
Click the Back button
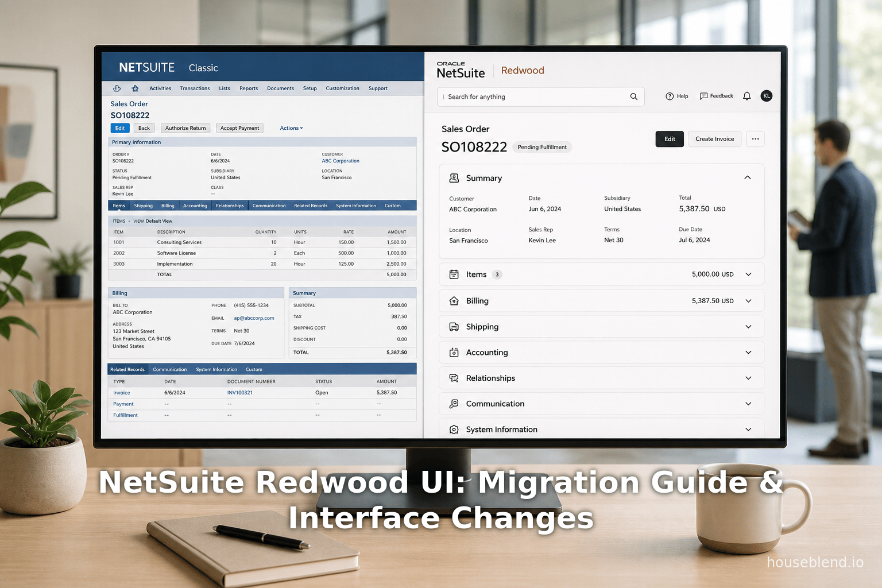point(144,128)
